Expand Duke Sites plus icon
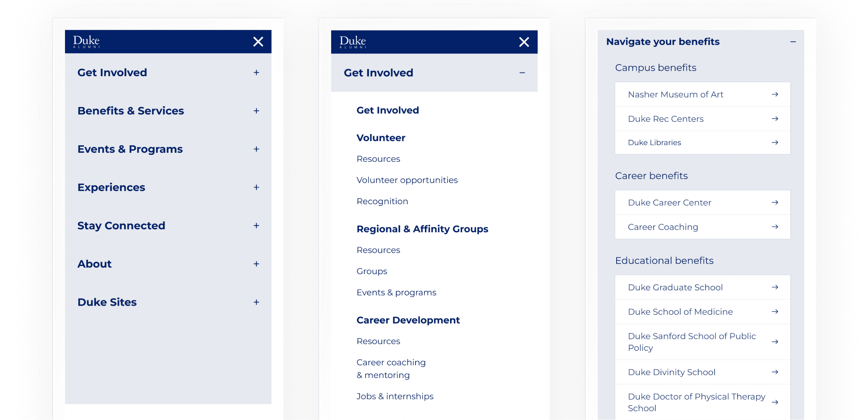The width and height of the screenshot is (868, 420). tap(256, 302)
